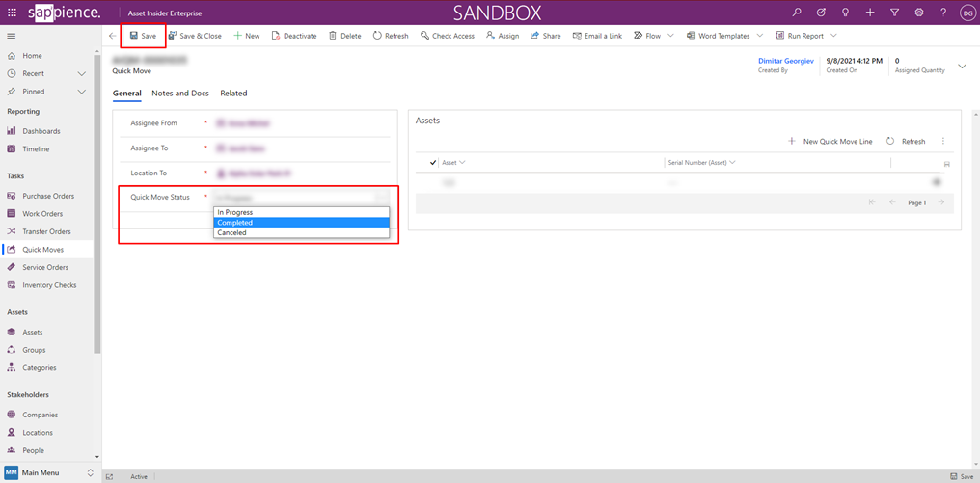980x483 pixels.
Task: Open the settings gear icon
Action: (919, 13)
